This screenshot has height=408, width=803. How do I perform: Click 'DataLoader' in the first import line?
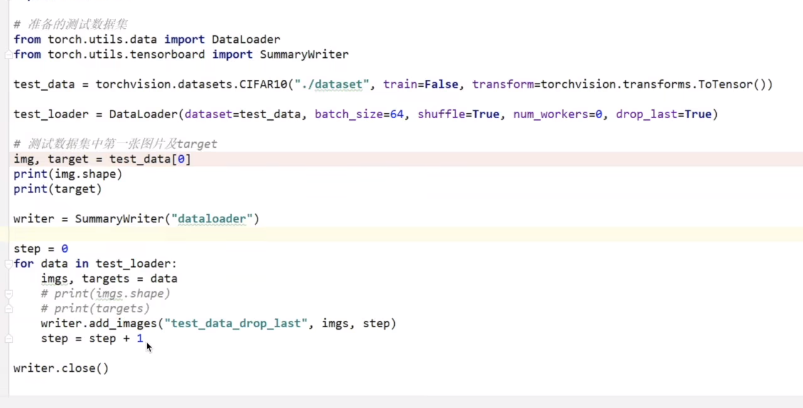[x=246, y=39]
